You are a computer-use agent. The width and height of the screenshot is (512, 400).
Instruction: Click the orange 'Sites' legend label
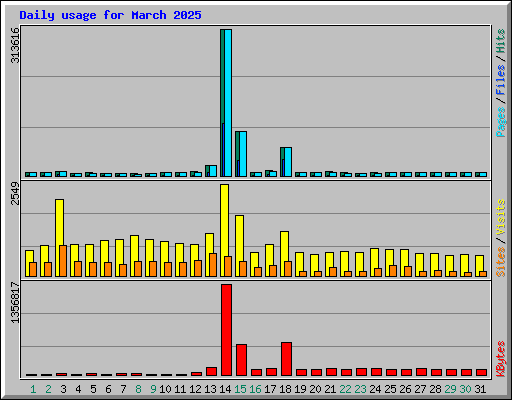[x=501, y=262]
